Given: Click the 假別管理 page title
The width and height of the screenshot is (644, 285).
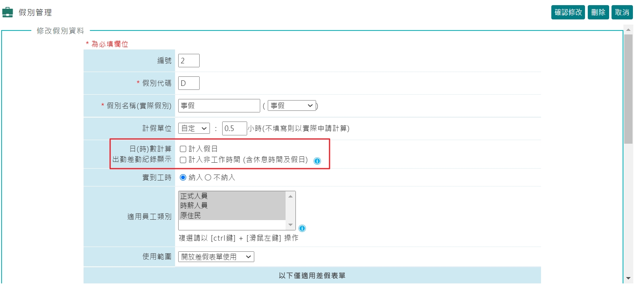Looking at the screenshot, I should 35,13.
